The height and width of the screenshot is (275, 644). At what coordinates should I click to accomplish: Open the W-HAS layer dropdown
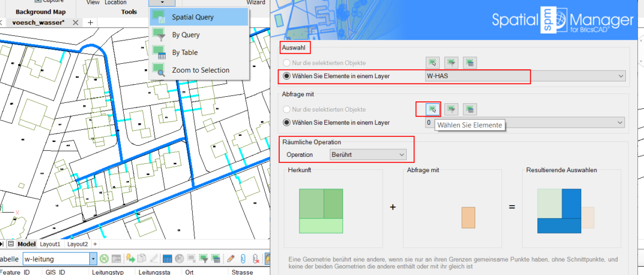pos(621,76)
